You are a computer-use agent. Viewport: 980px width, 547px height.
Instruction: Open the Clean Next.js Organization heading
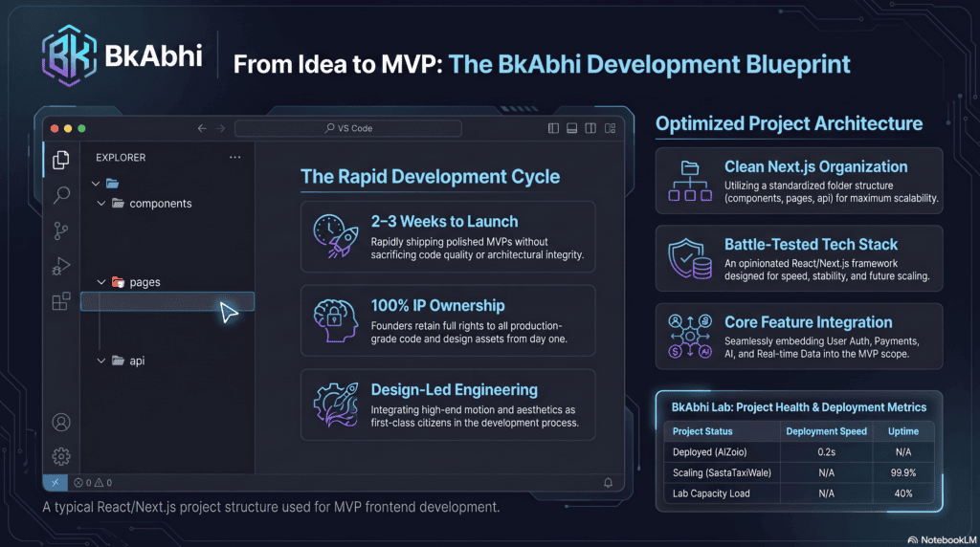pos(815,166)
